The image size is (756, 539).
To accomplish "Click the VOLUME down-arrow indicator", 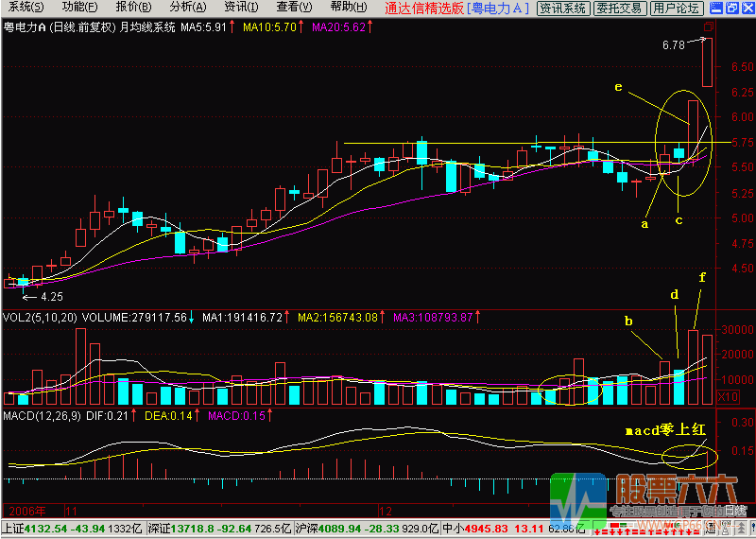I will pyautogui.click(x=191, y=318).
